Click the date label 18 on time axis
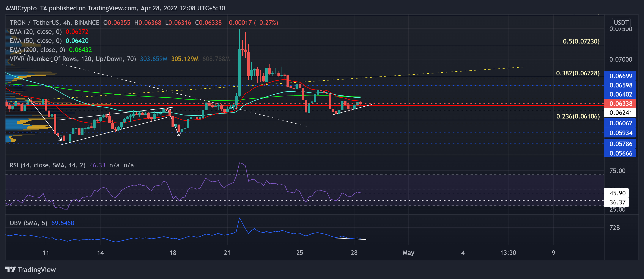The image size is (644, 279). click(173, 253)
